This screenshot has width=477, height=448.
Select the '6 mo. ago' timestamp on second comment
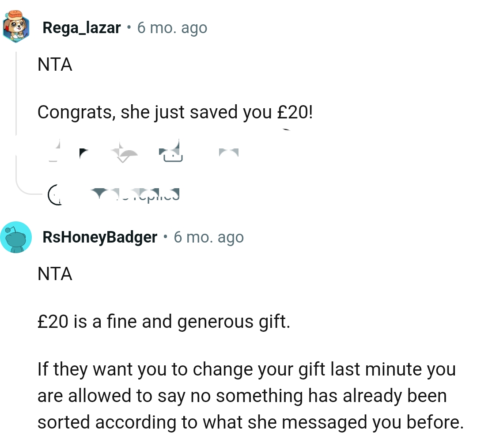pyautogui.click(x=208, y=237)
